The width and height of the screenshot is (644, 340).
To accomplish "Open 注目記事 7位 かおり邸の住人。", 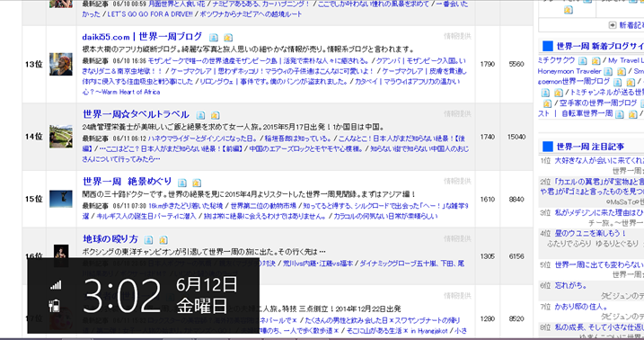I will pyautogui.click(x=581, y=307).
